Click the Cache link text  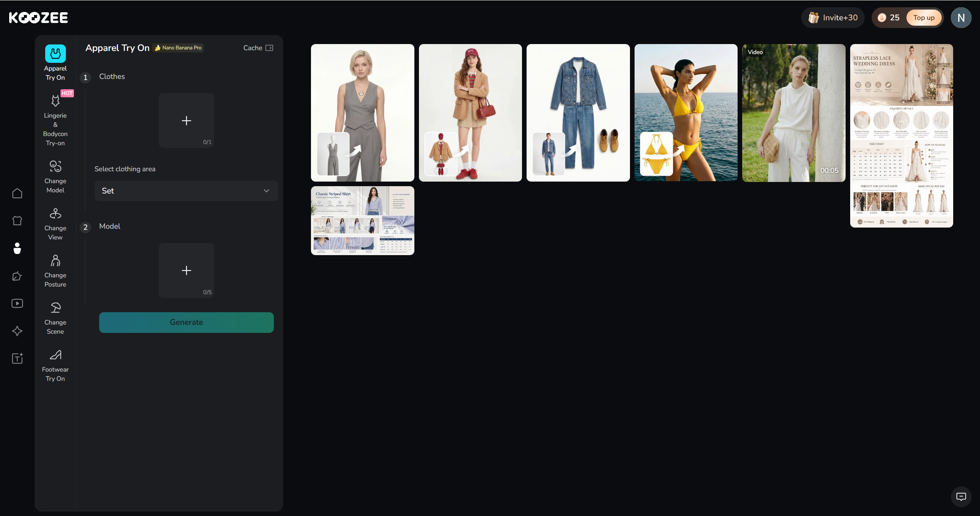click(253, 48)
